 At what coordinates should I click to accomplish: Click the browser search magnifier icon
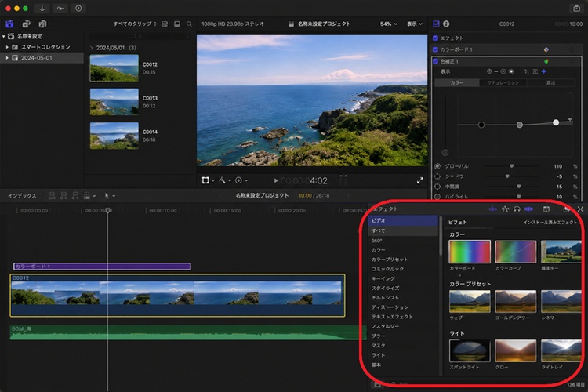[x=189, y=24]
